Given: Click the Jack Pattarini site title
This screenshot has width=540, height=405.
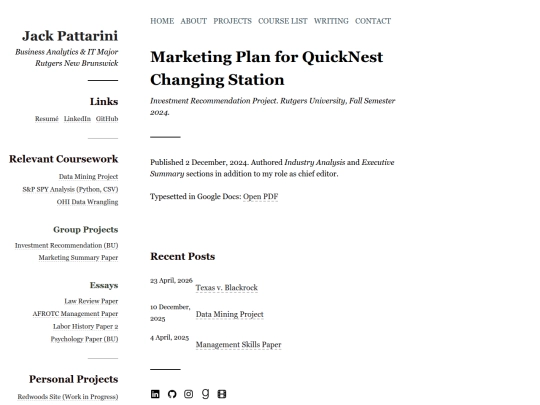Looking at the screenshot, I should [70, 36].
